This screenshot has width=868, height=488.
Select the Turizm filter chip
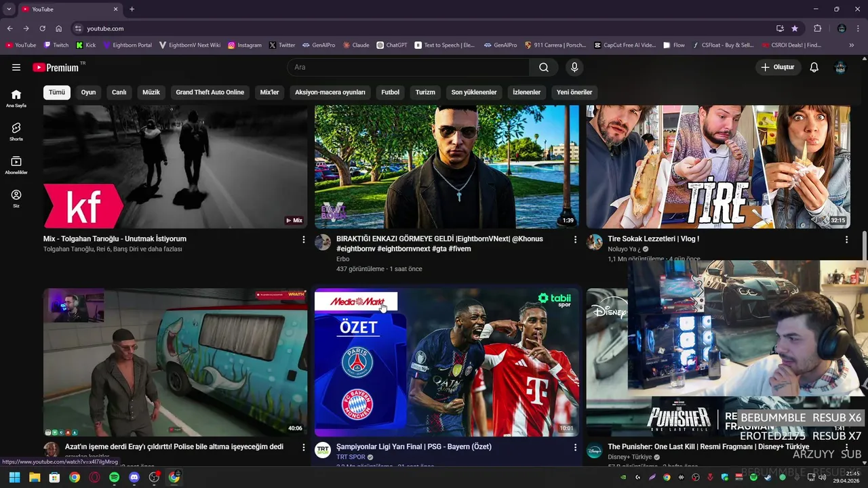[x=425, y=92]
